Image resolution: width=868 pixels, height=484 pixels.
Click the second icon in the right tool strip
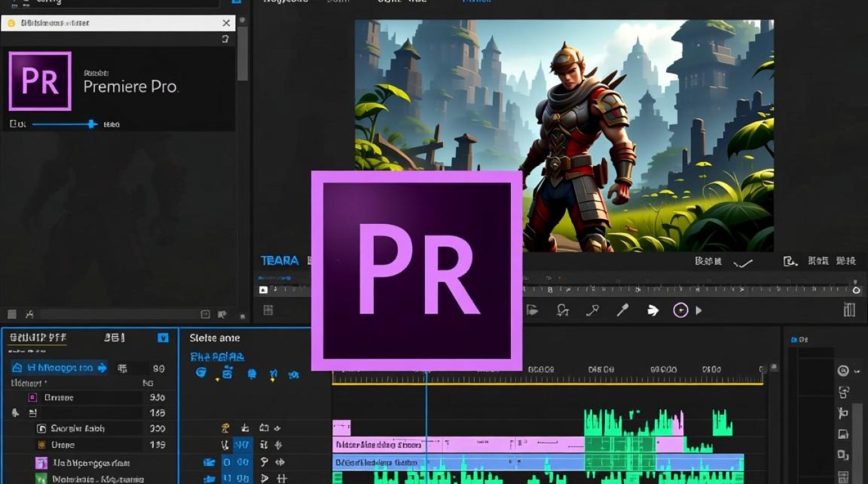click(843, 392)
